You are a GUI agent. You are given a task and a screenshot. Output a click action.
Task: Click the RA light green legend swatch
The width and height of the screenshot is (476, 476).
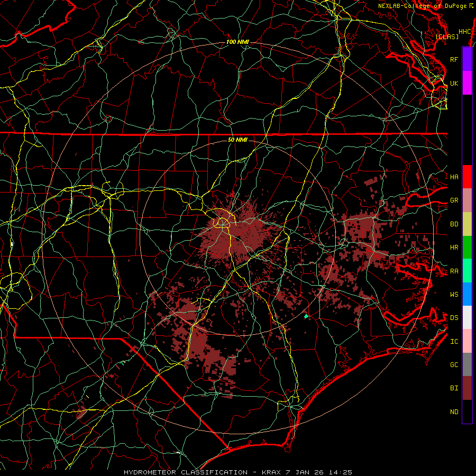(x=467, y=271)
